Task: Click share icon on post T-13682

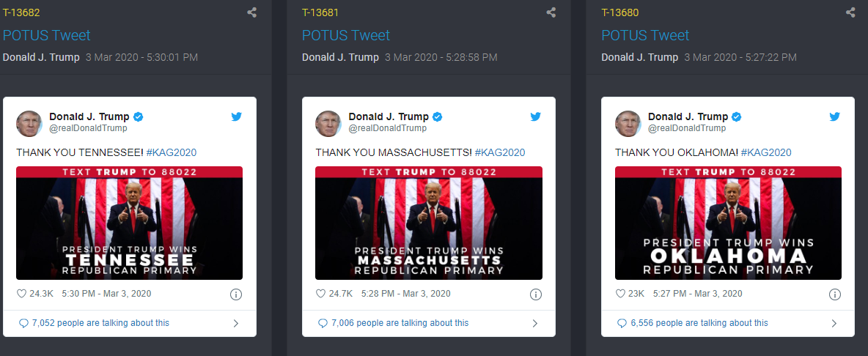Action: 252,12
